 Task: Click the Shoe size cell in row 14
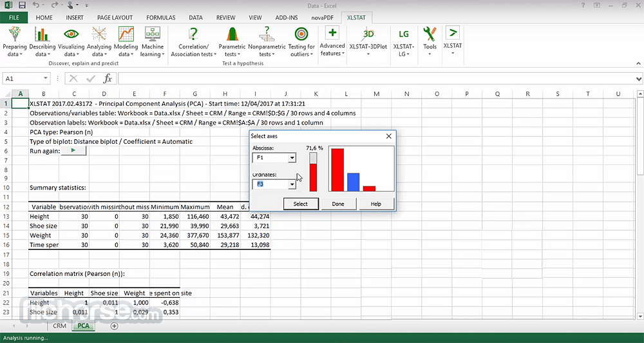[44, 226]
